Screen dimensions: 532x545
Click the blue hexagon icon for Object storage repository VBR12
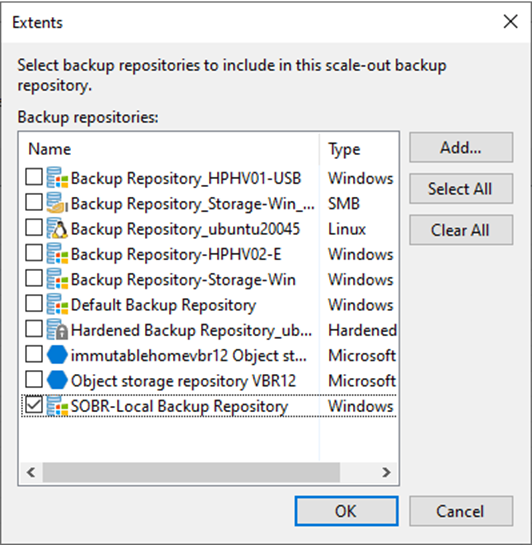tap(57, 381)
